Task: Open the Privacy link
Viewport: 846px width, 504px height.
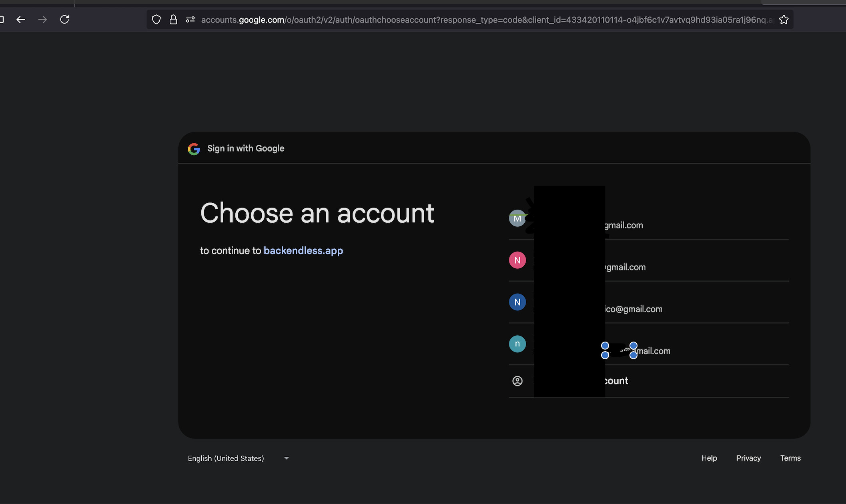Action: point(748,458)
